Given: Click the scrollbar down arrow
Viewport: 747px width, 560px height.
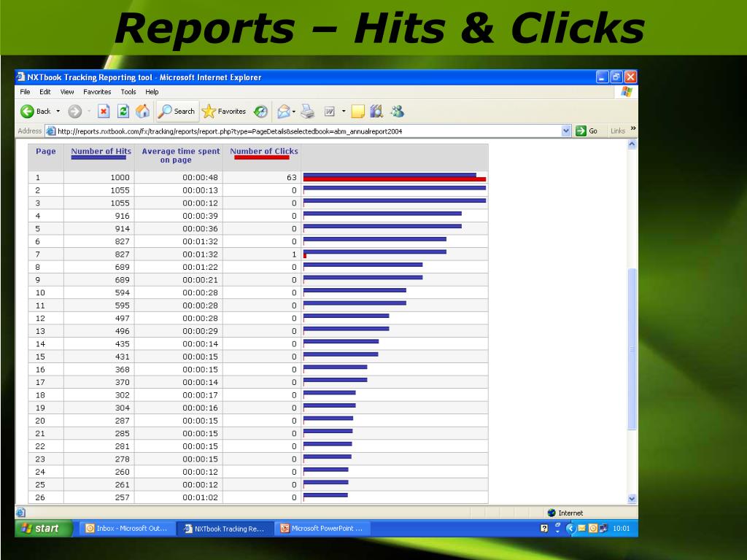Looking at the screenshot, I should [632, 499].
